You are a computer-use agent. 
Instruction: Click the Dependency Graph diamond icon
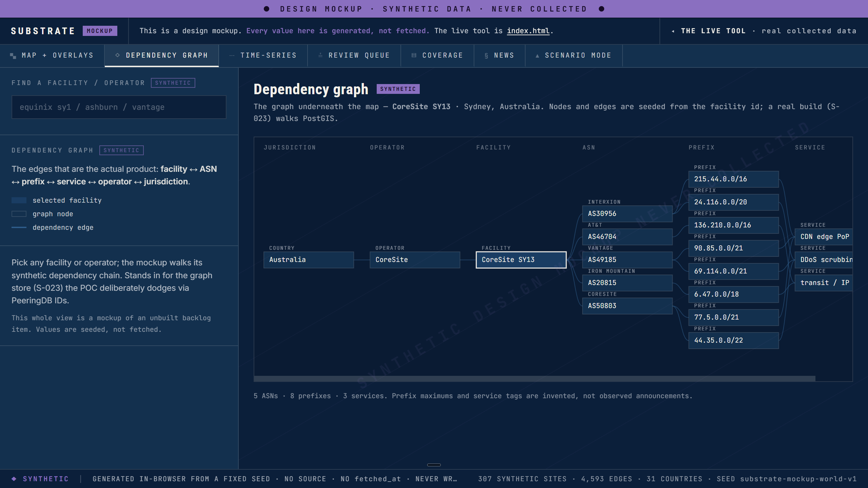[x=117, y=55]
